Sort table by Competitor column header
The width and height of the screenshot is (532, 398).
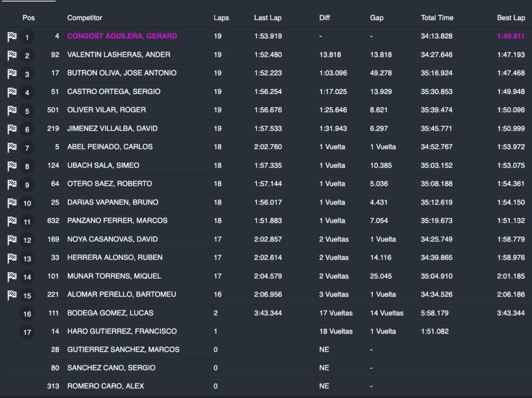pyautogui.click(x=85, y=18)
